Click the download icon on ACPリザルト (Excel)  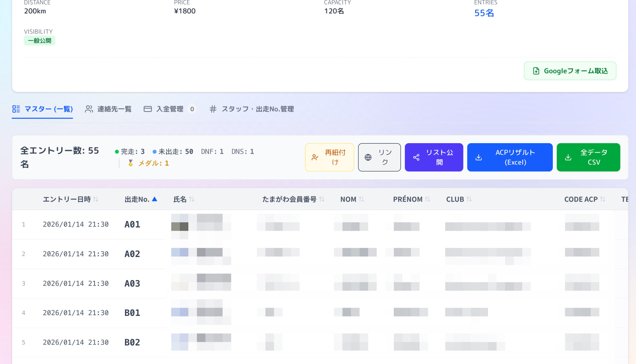point(478,157)
